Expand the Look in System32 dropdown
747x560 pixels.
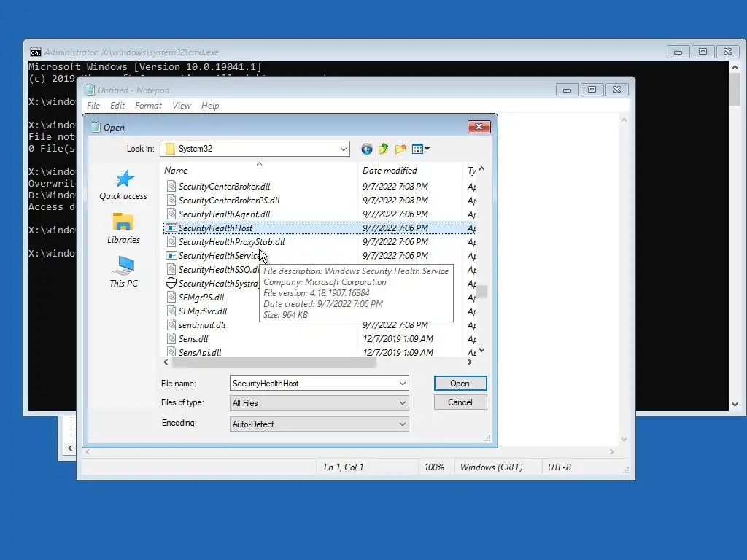click(343, 149)
